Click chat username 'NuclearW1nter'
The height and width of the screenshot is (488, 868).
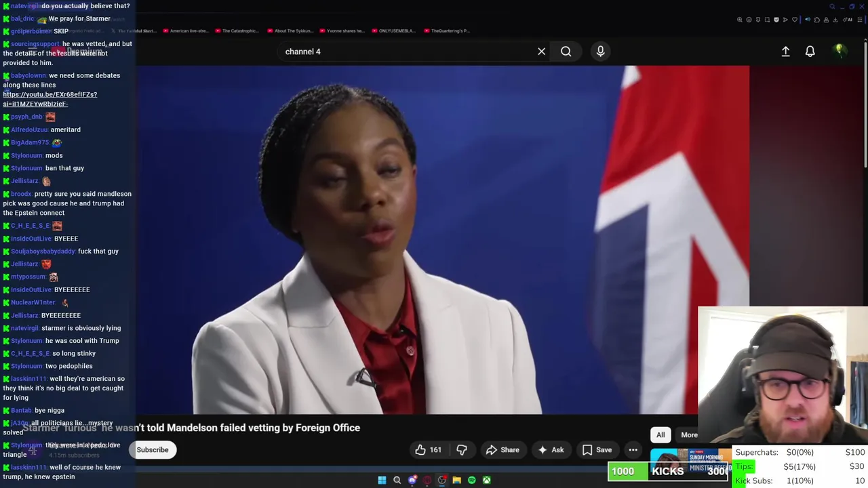coord(33,302)
